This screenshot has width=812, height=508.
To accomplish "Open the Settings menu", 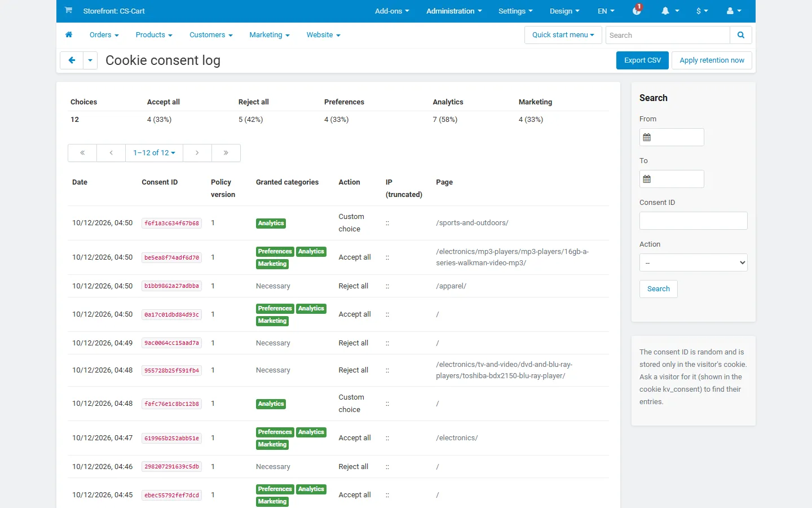I will pyautogui.click(x=515, y=11).
